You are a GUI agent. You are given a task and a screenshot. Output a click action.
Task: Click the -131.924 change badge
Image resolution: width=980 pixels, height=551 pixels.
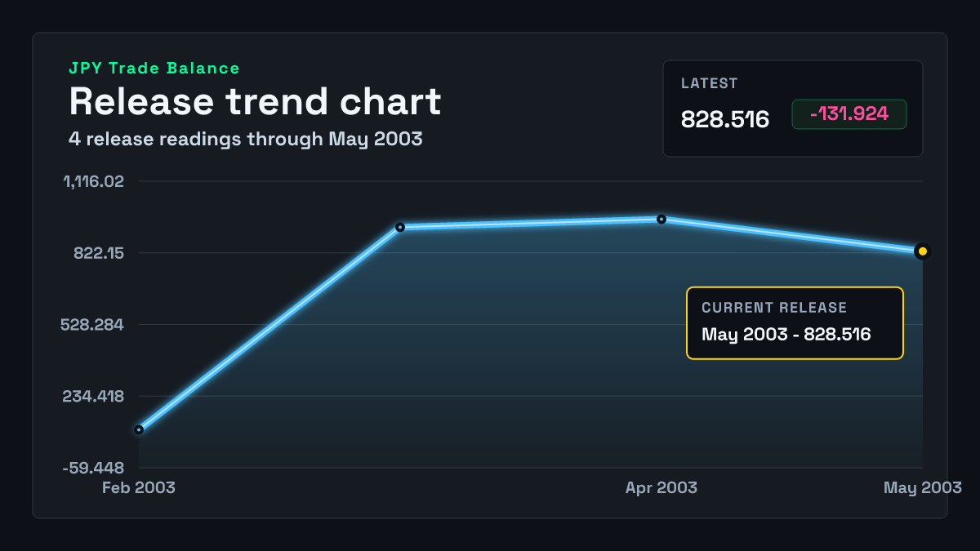coord(849,114)
